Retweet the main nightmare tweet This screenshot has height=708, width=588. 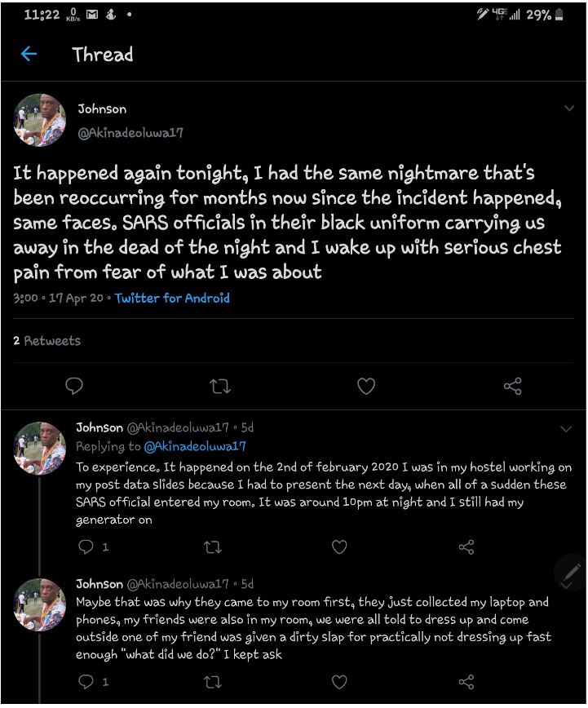[x=220, y=386]
